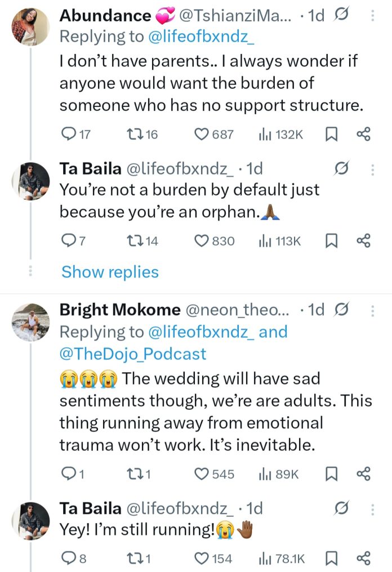392x572 pixels.
Task: Open more options on Bright Mokome's tweet
Action: tap(372, 310)
